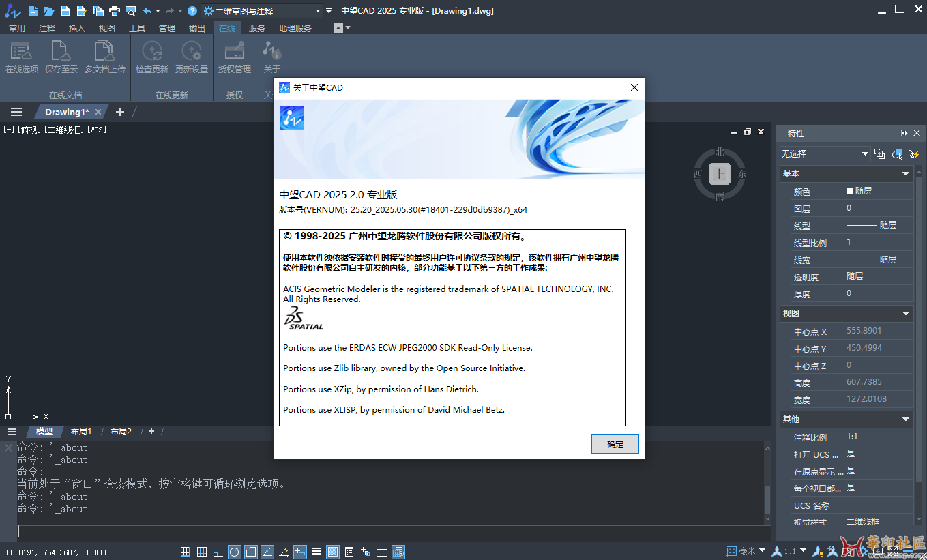Click the command line settings X icon
The image size is (927, 560).
8,447
